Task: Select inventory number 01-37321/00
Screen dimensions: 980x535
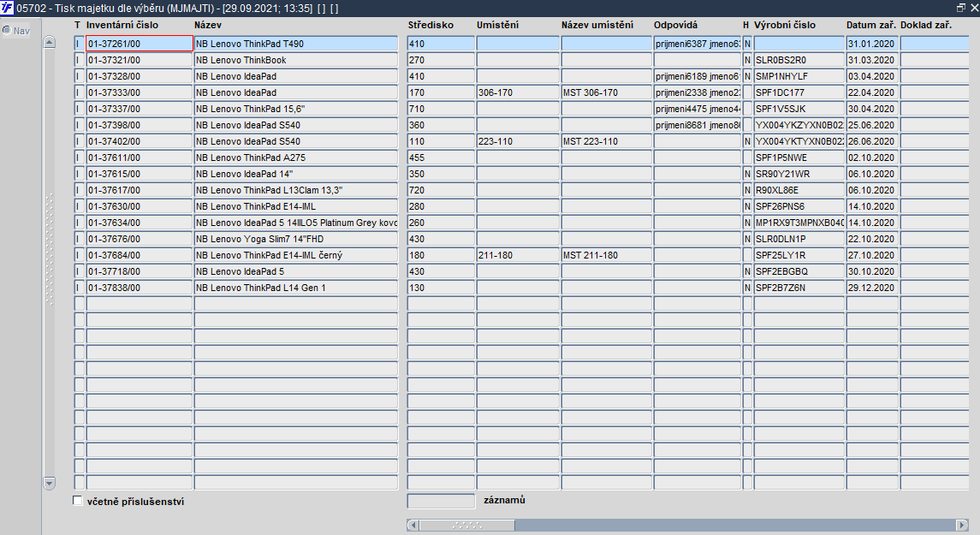Action: [x=140, y=60]
